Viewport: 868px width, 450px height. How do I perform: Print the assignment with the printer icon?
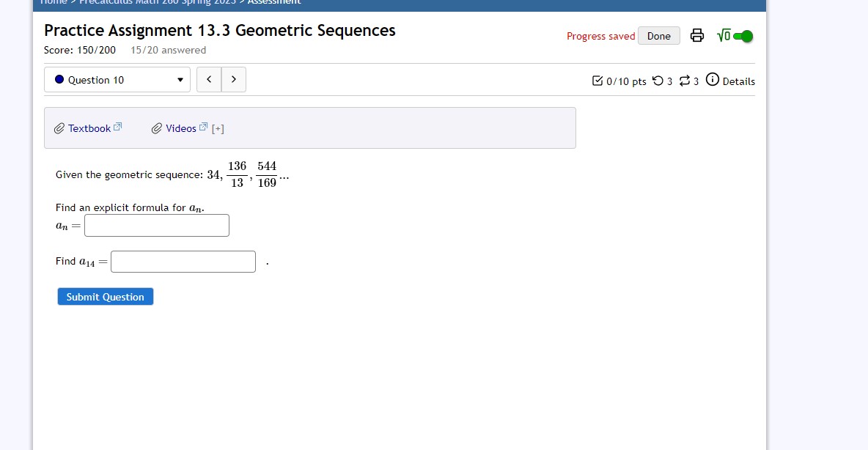coord(696,34)
